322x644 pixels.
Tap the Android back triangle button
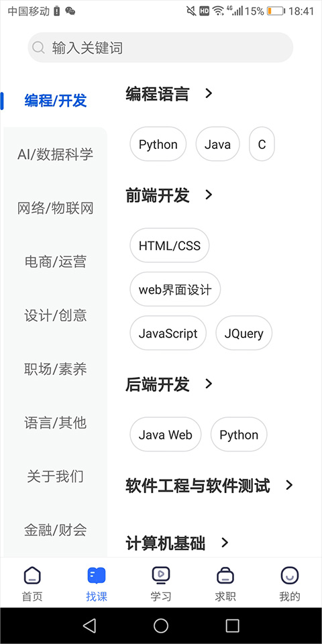click(89, 625)
